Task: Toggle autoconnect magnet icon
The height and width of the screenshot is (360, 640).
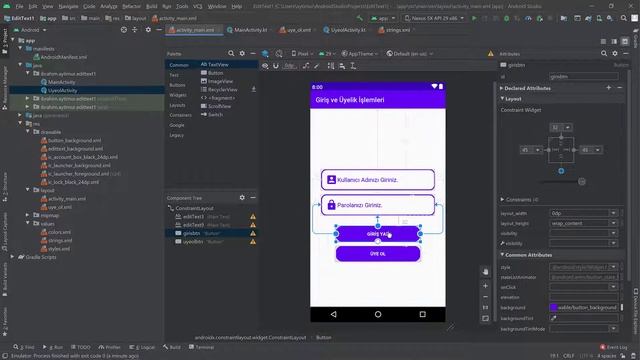Action: [x=276, y=66]
